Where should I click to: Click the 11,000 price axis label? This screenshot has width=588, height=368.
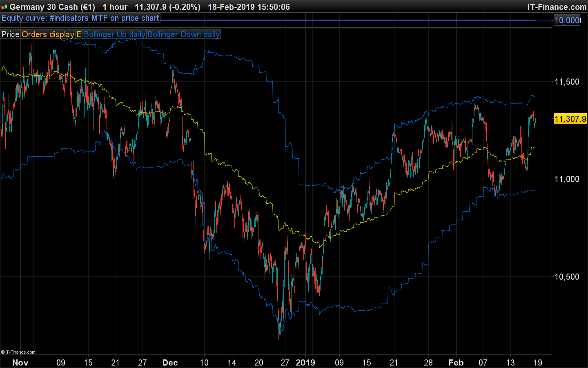(567, 179)
